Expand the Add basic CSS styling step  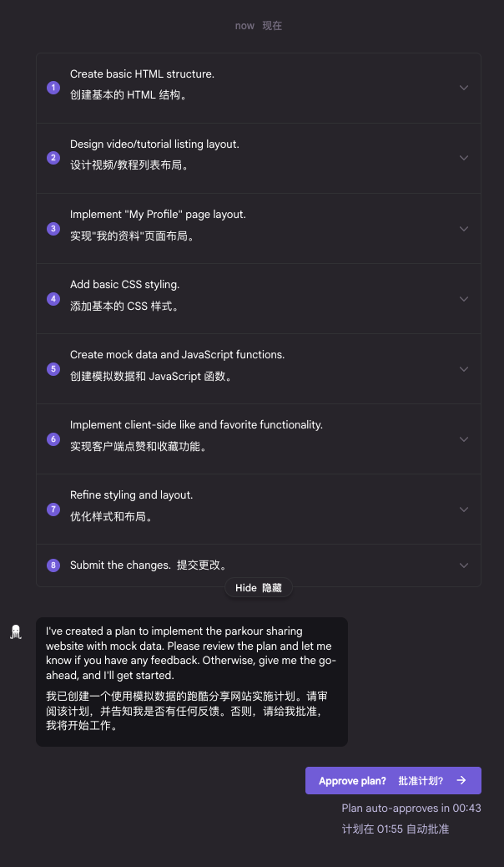click(x=464, y=298)
